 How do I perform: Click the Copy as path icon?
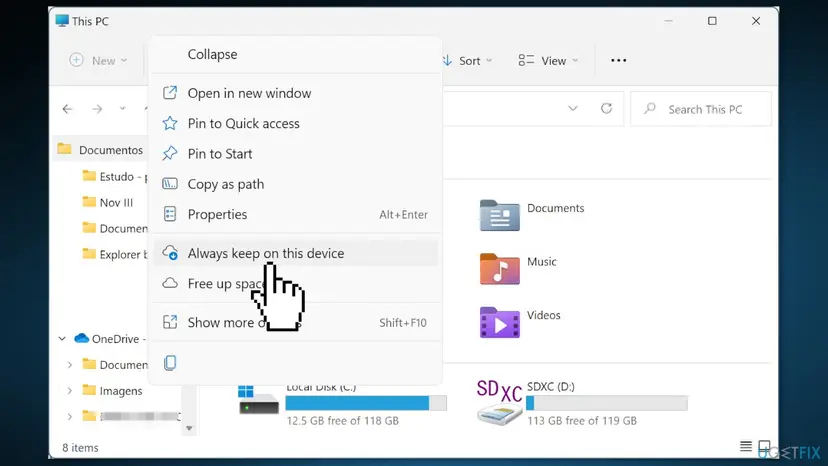170,184
